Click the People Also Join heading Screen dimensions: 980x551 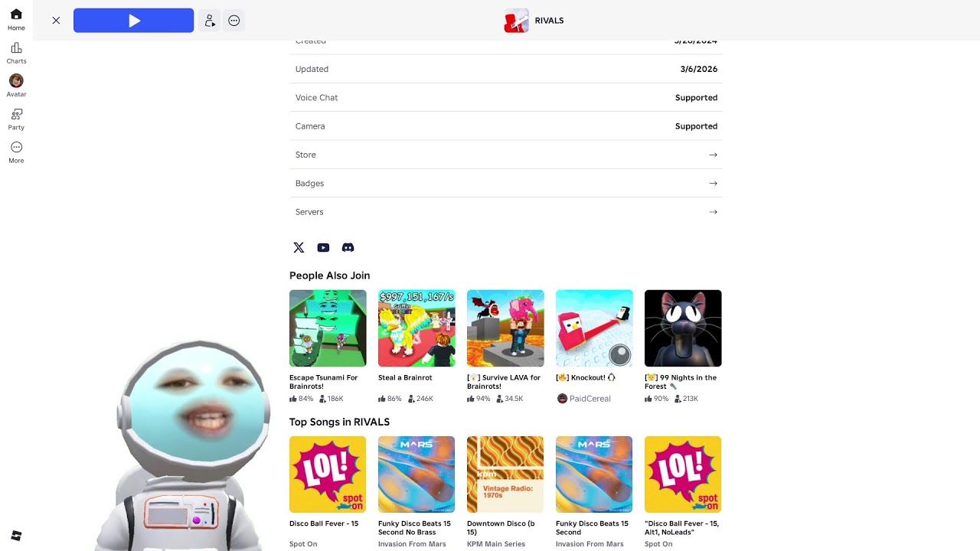coord(329,275)
